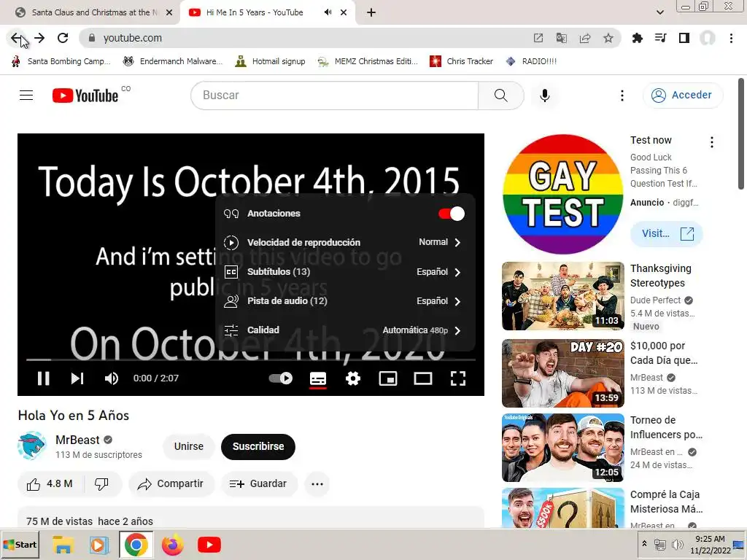747x560 pixels.
Task: Skip to the next video
Action: (x=77, y=378)
